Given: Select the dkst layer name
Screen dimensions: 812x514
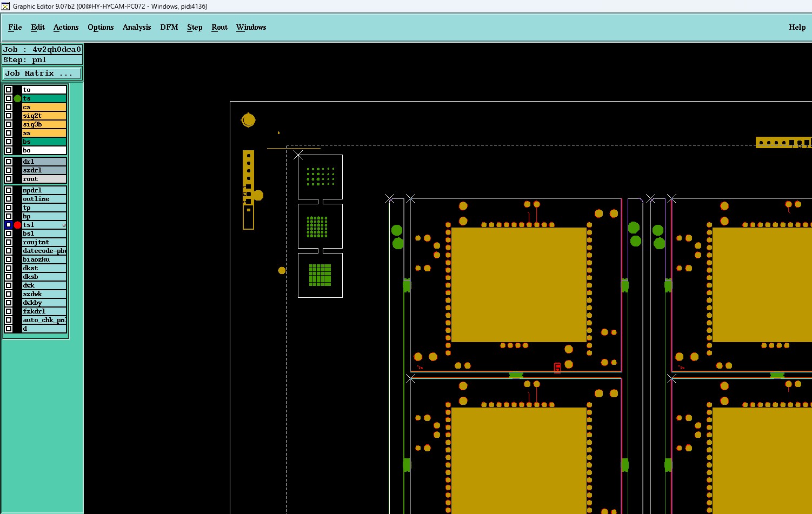Looking at the screenshot, I should point(44,268).
